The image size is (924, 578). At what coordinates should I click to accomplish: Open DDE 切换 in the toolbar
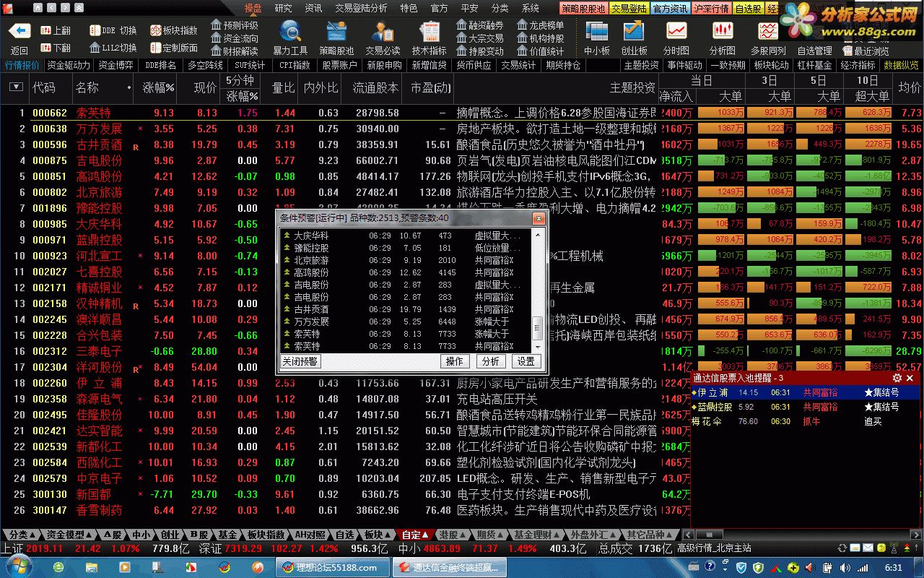[113, 30]
